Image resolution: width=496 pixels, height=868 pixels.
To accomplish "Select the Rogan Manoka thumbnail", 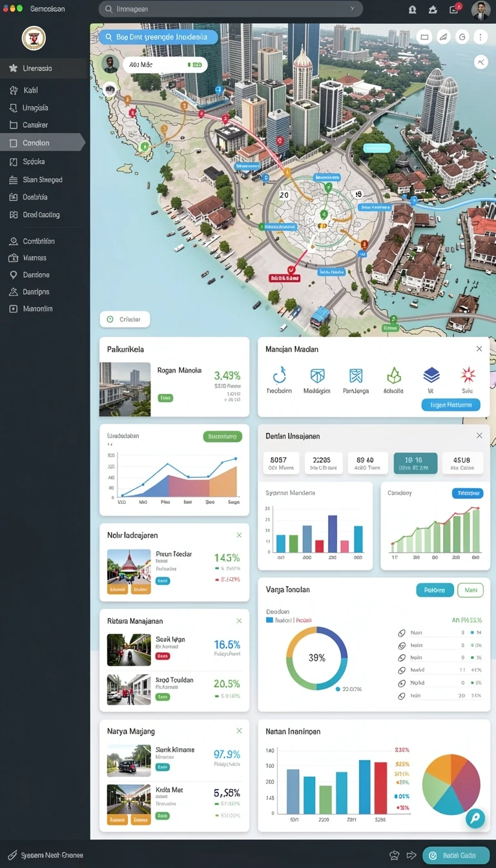I will [x=125, y=389].
